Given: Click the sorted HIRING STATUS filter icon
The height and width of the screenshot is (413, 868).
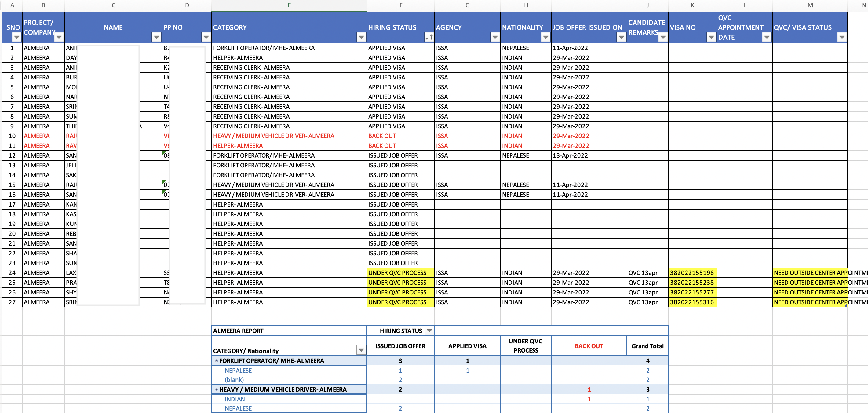Looking at the screenshot, I should [x=429, y=37].
